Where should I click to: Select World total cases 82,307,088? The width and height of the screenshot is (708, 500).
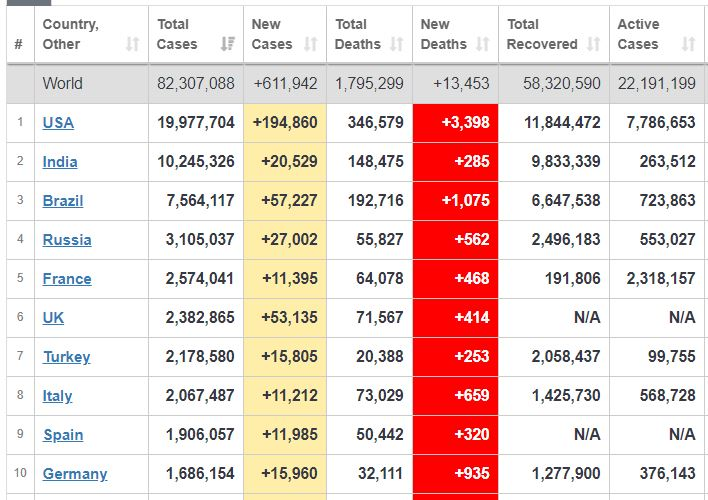(196, 84)
